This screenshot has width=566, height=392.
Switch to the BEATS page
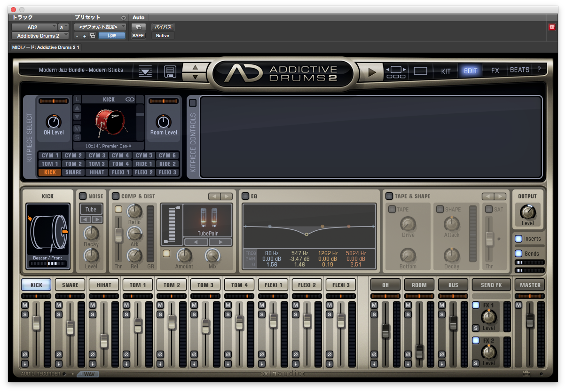[x=519, y=70]
